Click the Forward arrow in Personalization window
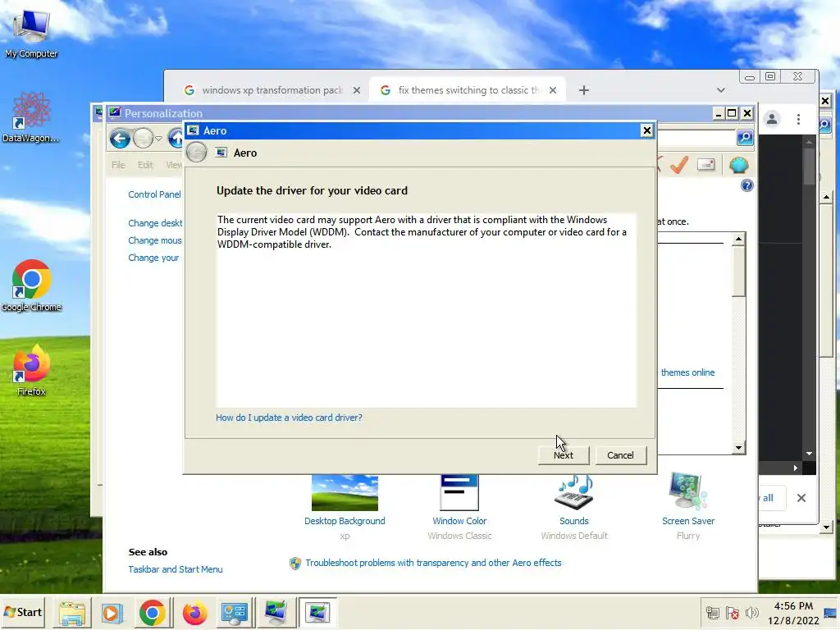Screen dimensions: 840x630 (143, 139)
